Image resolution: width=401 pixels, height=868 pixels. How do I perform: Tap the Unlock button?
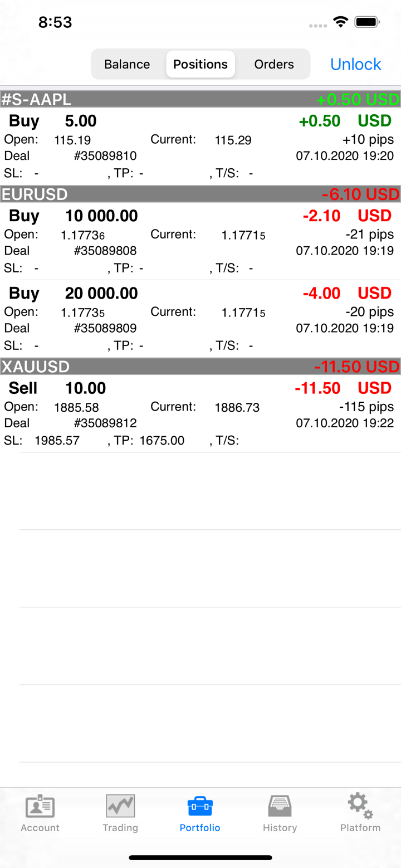355,64
